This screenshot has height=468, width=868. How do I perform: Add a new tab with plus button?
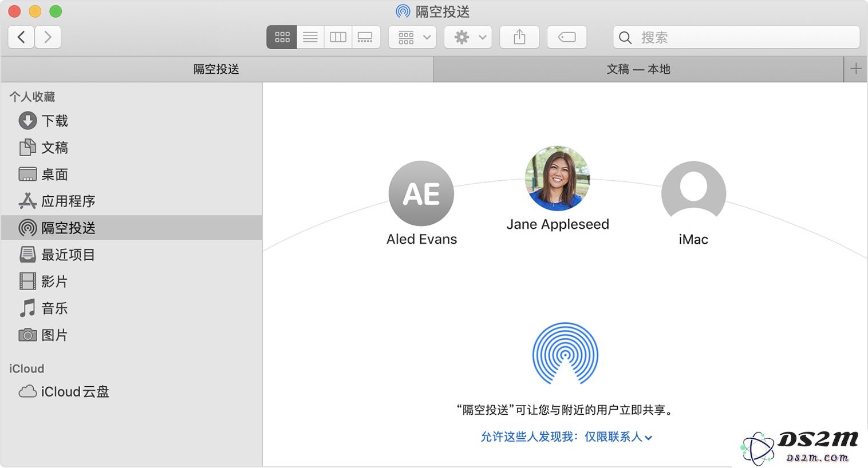[x=856, y=69]
